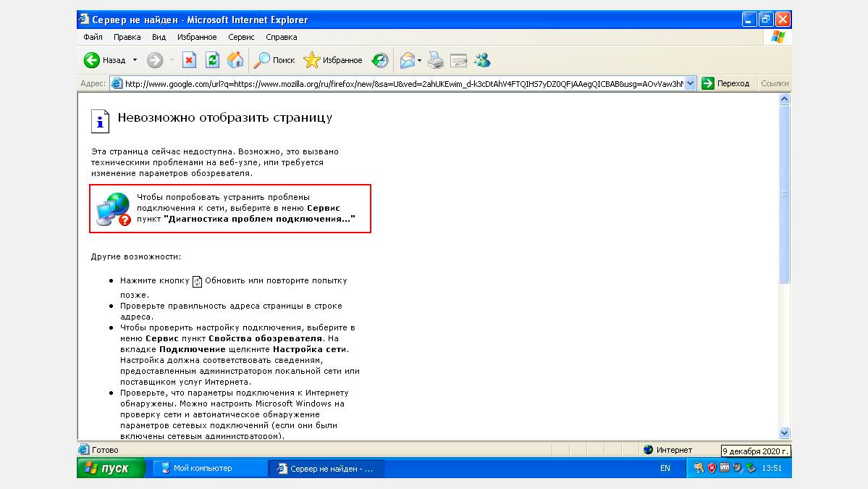Click the Windows flag logo in menu bar
This screenshot has width=868, height=489.
[x=778, y=36]
